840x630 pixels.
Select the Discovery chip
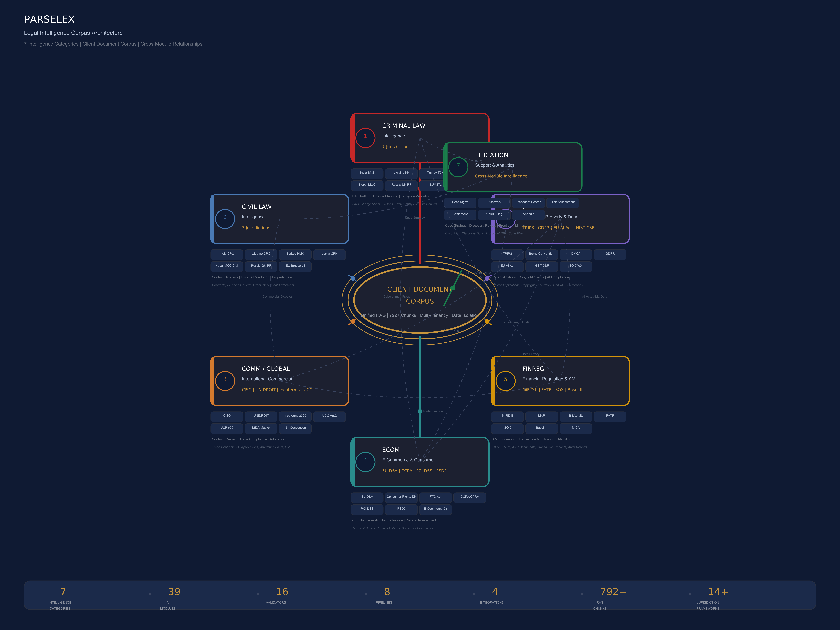pyautogui.click(x=494, y=203)
